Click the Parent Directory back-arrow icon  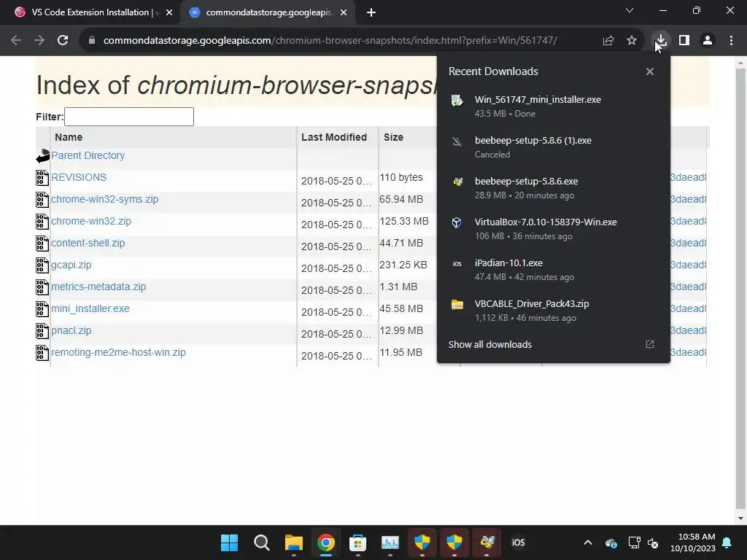click(x=42, y=156)
